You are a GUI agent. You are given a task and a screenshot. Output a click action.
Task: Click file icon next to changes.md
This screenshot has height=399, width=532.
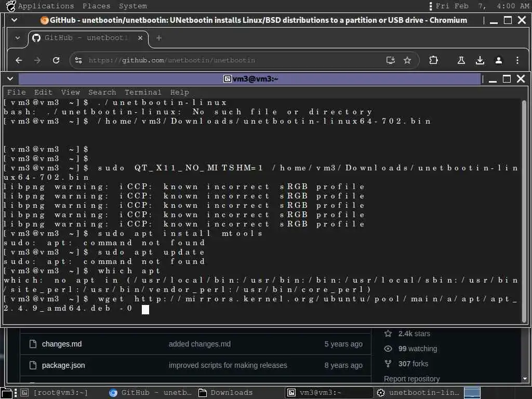(x=33, y=344)
